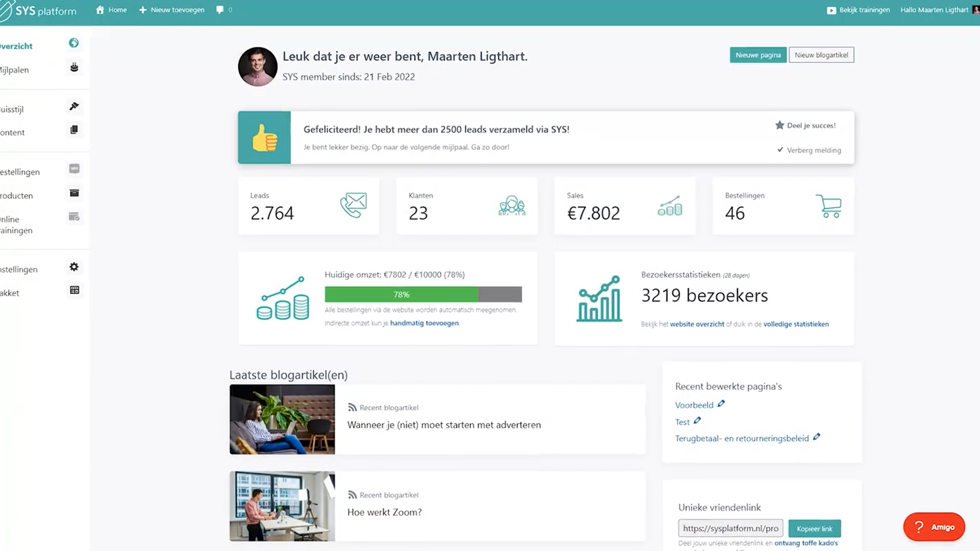Select the Mijlpalen cake icon
This screenshot has height=551, width=980.
(x=74, y=67)
